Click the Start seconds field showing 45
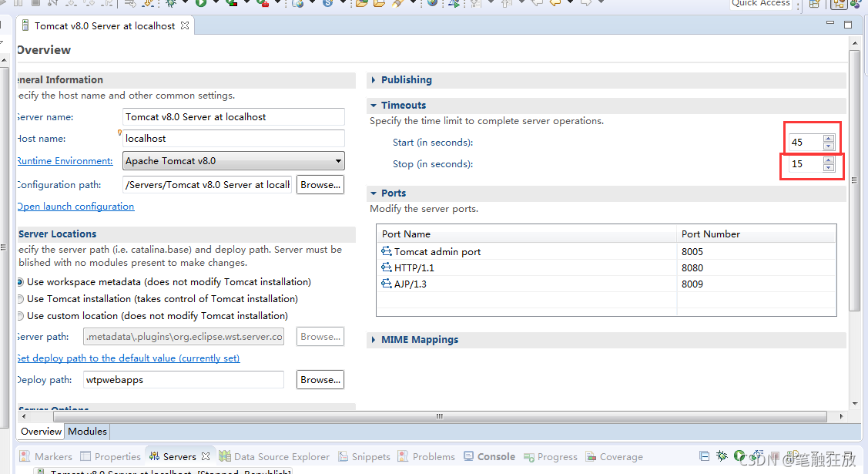 click(x=806, y=143)
